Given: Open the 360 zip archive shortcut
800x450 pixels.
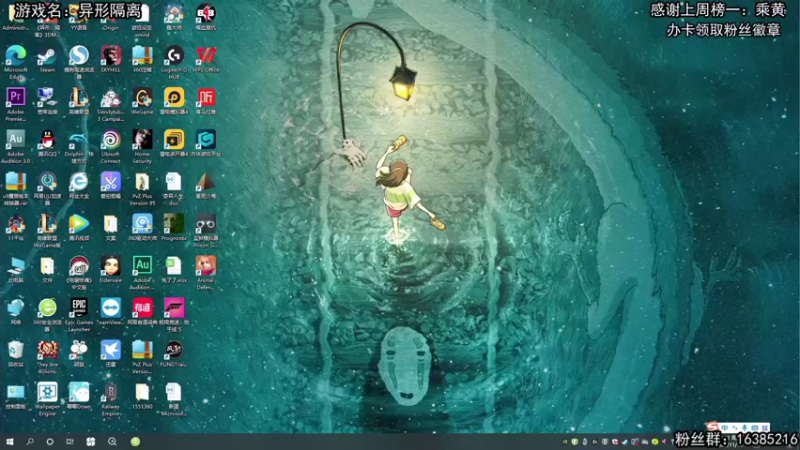Looking at the screenshot, I should pos(142,55).
